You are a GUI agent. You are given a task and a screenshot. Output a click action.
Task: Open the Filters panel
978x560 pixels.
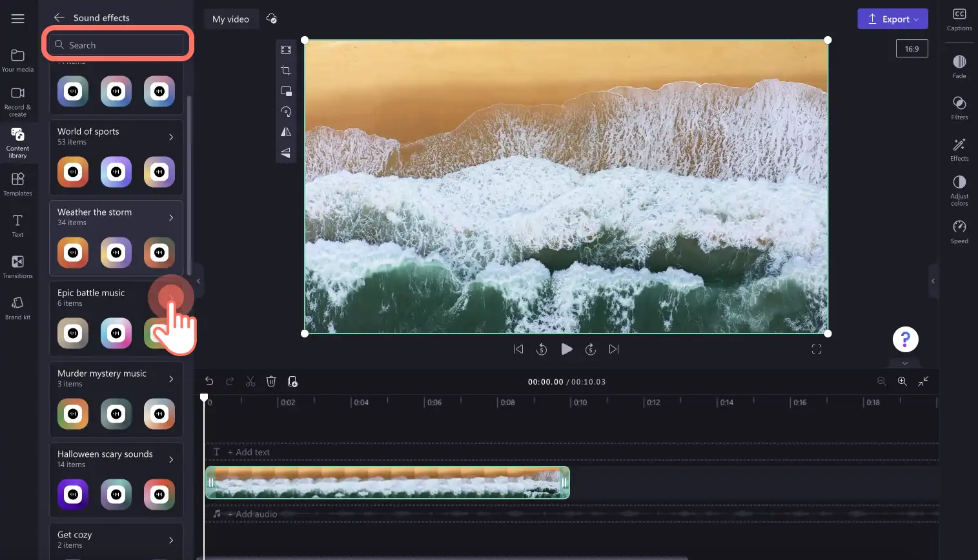pos(959,108)
